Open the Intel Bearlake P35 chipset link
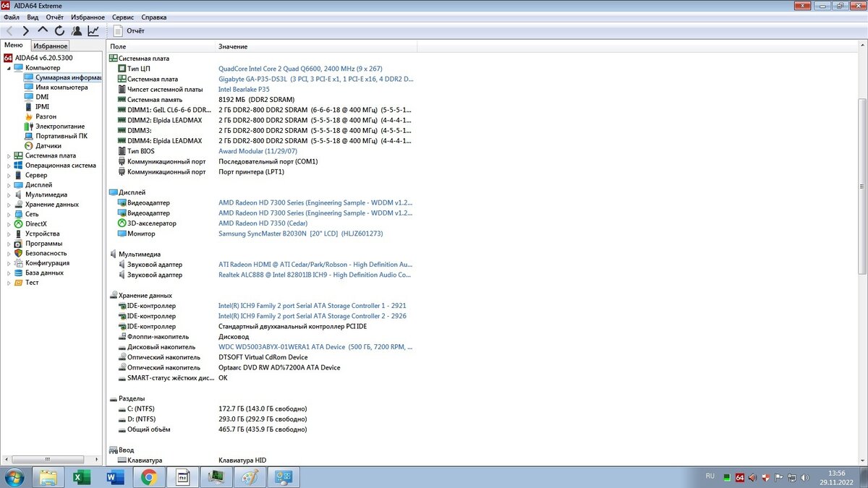868x488 pixels. [244, 89]
